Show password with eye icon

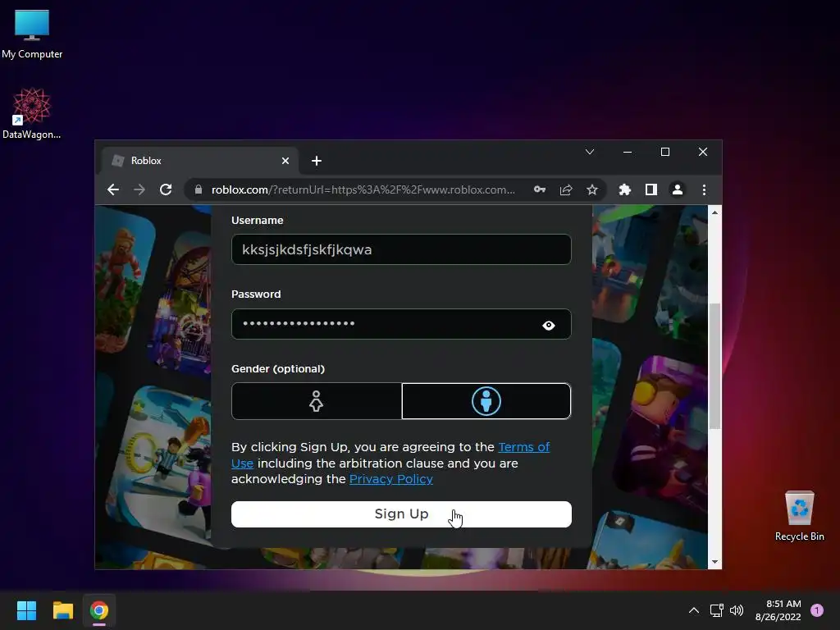pos(549,325)
